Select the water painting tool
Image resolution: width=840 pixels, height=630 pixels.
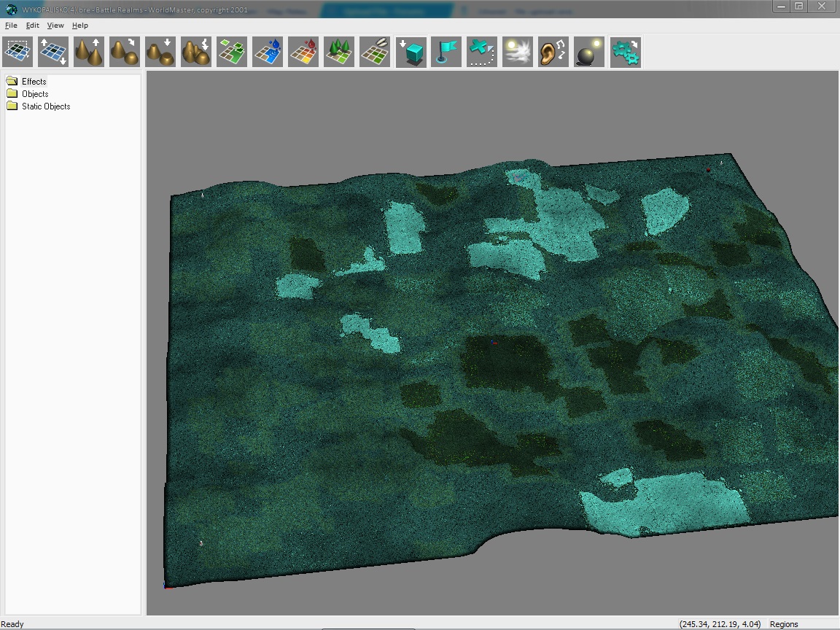click(x=268, y=52)
